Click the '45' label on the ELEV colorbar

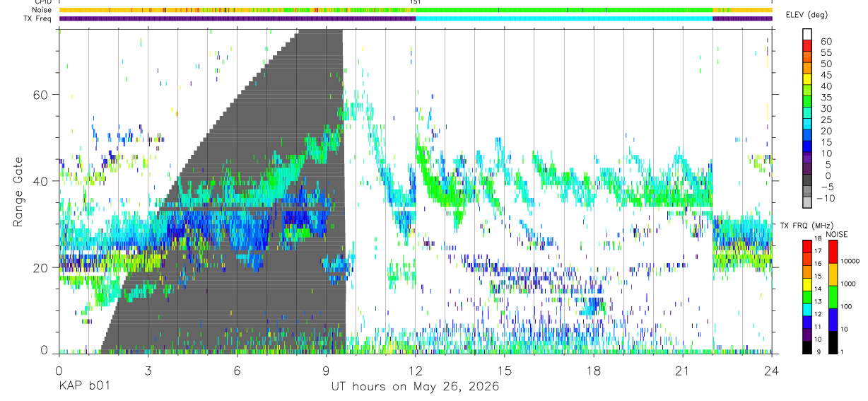(x=826, y=75)
